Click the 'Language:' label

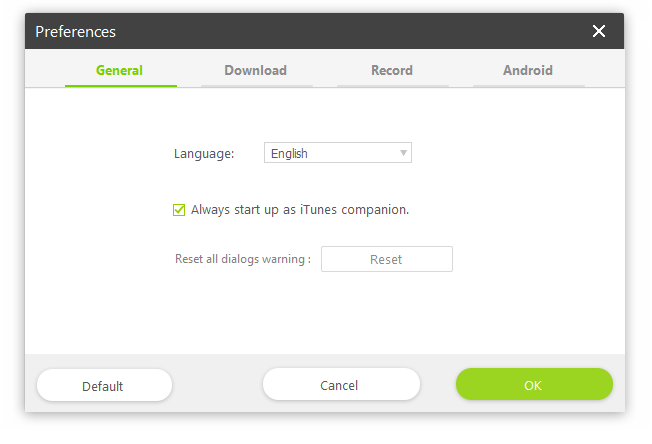[204, 154]
